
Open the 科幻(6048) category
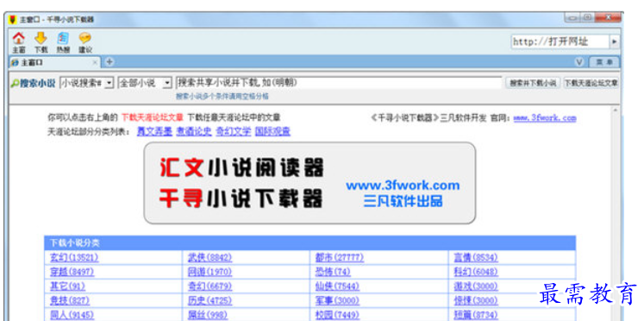click(476, 272)
